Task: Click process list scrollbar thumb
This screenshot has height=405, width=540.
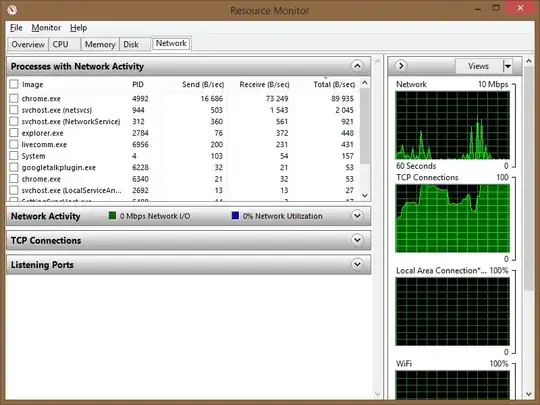Action: 365,126
